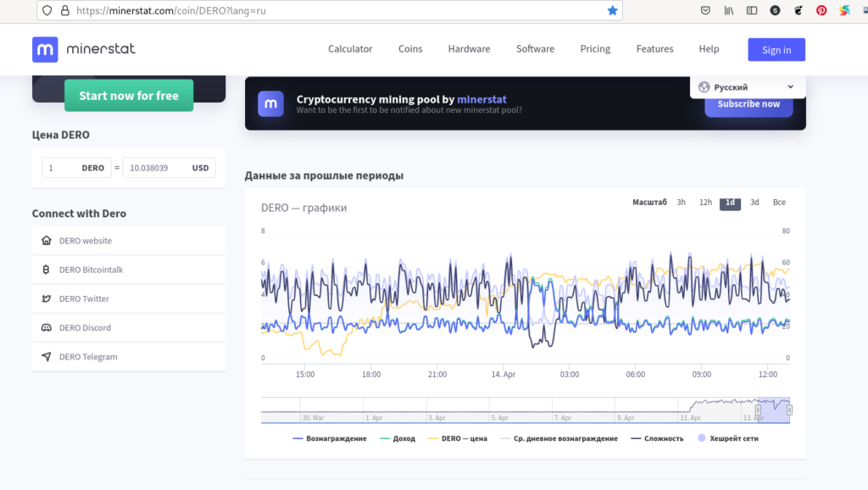
Task: Click the mining pool banner m icon
Action: coord(270,103)
